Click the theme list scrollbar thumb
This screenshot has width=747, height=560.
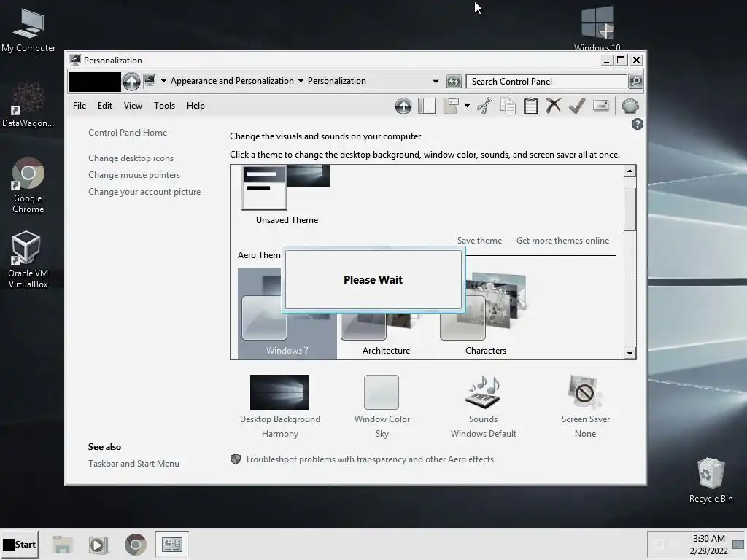630,209
